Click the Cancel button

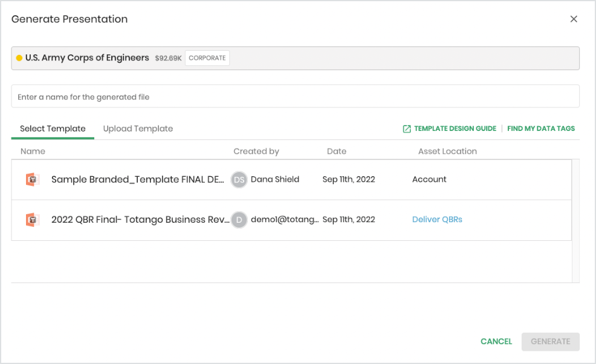coord(496,342)
